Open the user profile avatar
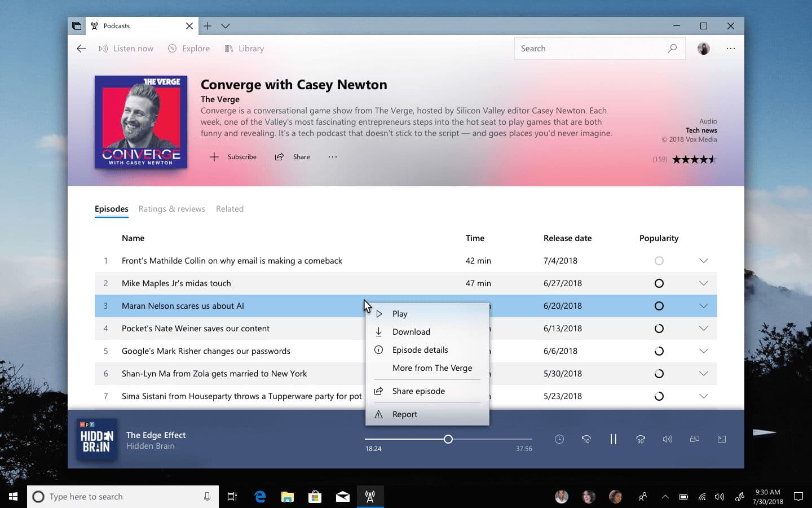 coord(704,49)
